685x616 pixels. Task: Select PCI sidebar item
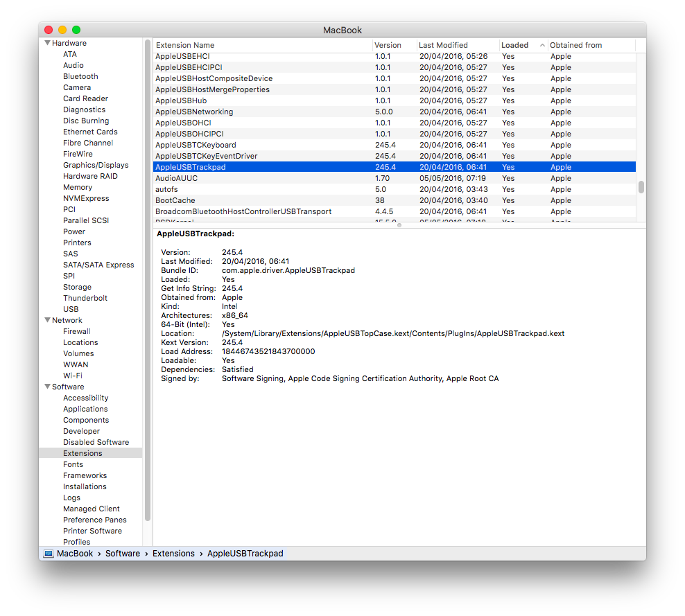[x=69, y=209]
